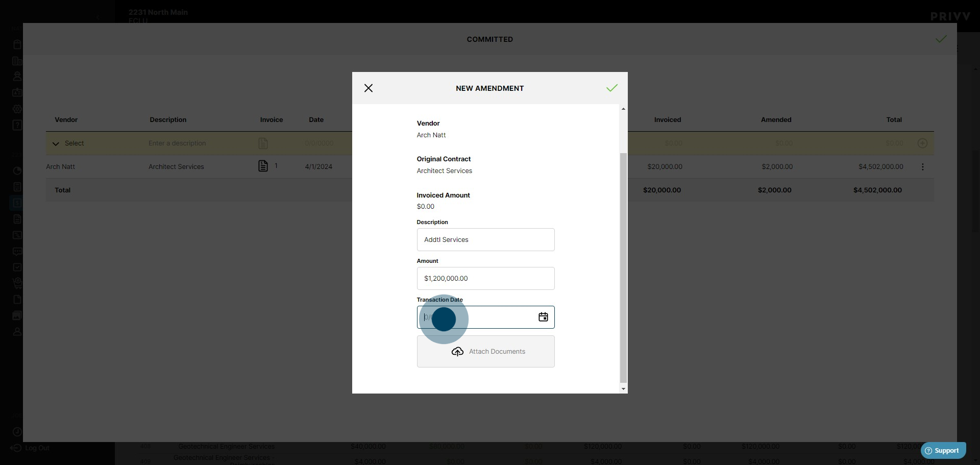
Task: Click the Log Out link
Action: (37, 448)
